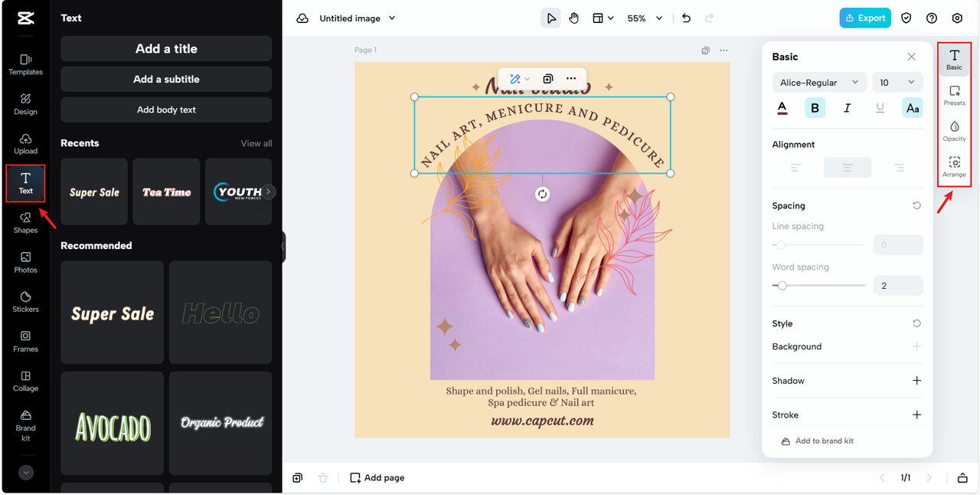
Task: Toggle italic formatting
Action: (x=847, y=108)
